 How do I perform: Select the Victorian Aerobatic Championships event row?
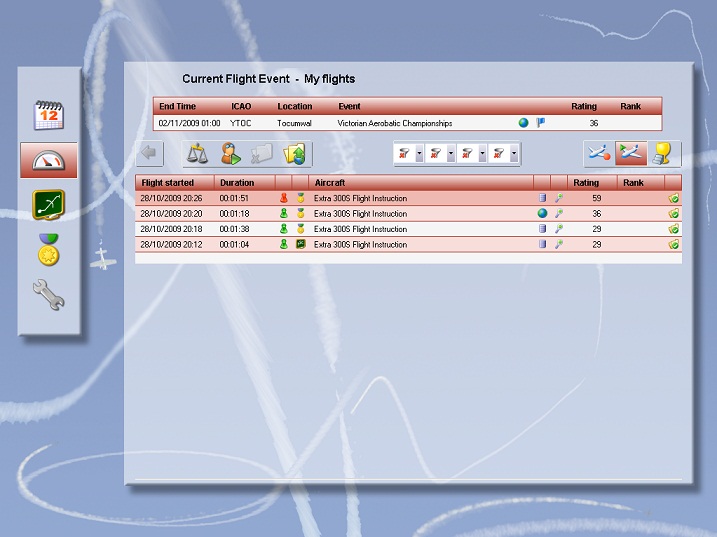[400, 123]
